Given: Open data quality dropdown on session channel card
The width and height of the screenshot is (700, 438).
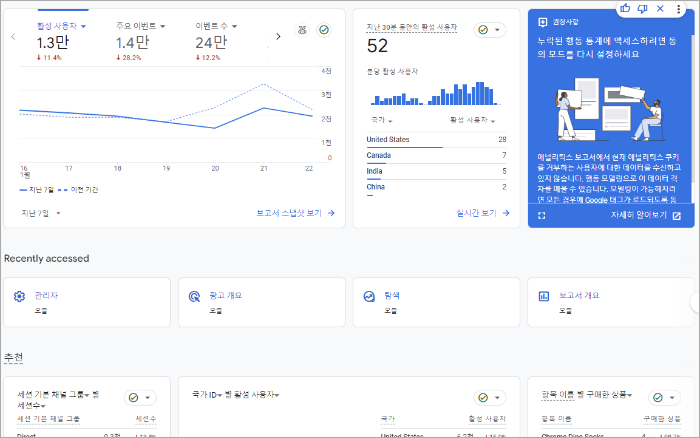Looking at the screenshot, I should [x=140, y=397].
